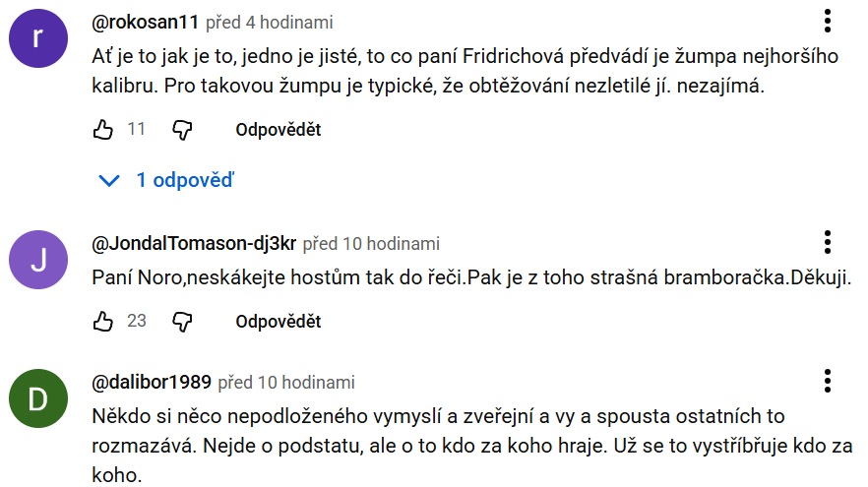Like the comment by @rokosan11
Viewport: 868px width, 487px height.
tap(103, 130)
